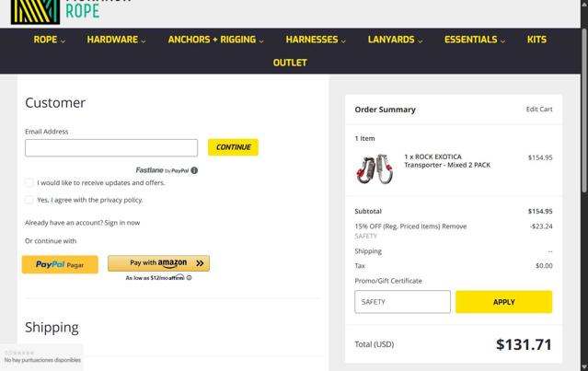Go to the OUTLET menu item
Screen dimensions: 588x371
[x=290, y=63]
